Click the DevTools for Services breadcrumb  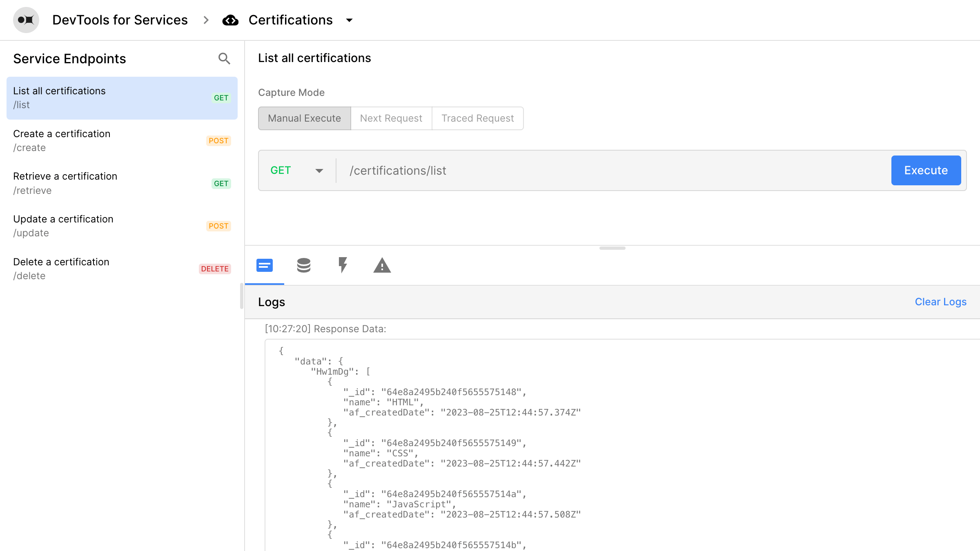[x=120, y=20]
